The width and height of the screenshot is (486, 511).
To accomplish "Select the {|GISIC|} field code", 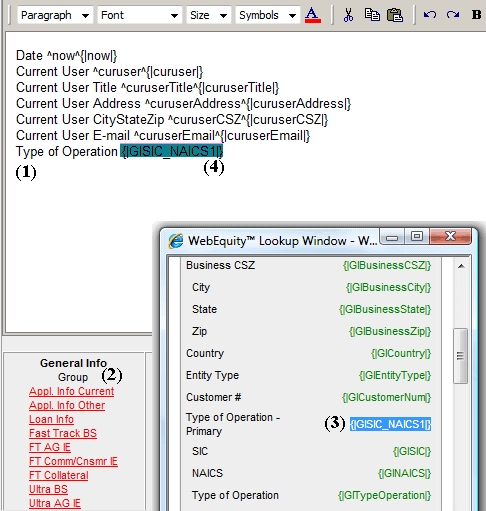I will coord(412,451).
